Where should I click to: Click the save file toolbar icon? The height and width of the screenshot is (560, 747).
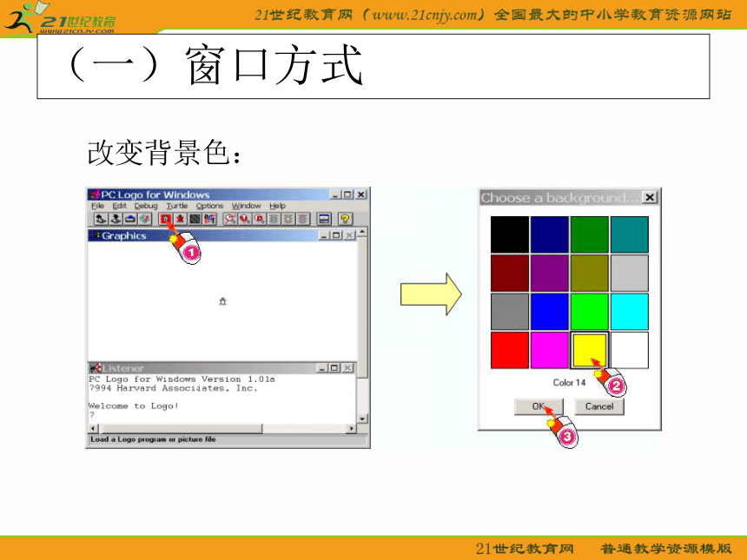(x=116, y=219)
